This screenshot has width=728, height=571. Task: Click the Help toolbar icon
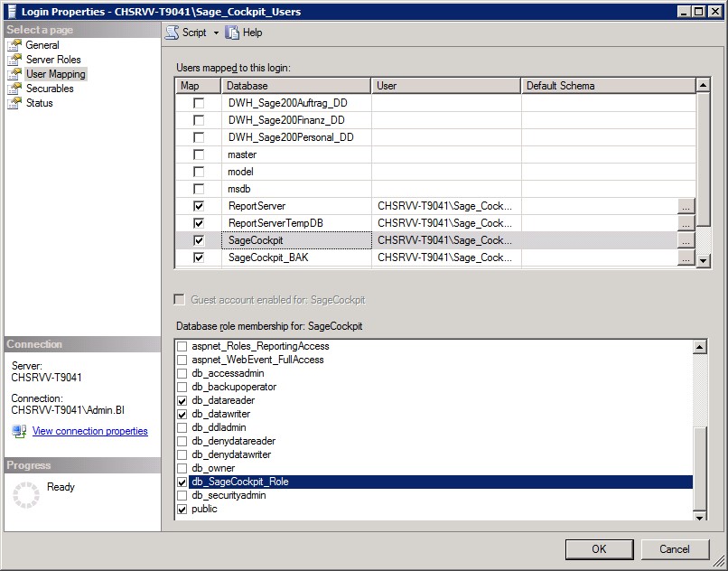232,33
